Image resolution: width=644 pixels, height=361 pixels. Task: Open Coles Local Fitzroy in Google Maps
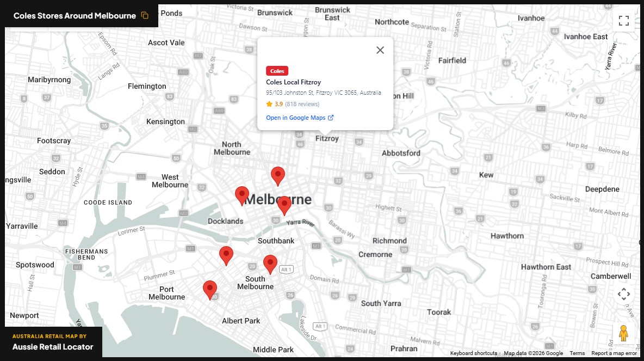300,118
